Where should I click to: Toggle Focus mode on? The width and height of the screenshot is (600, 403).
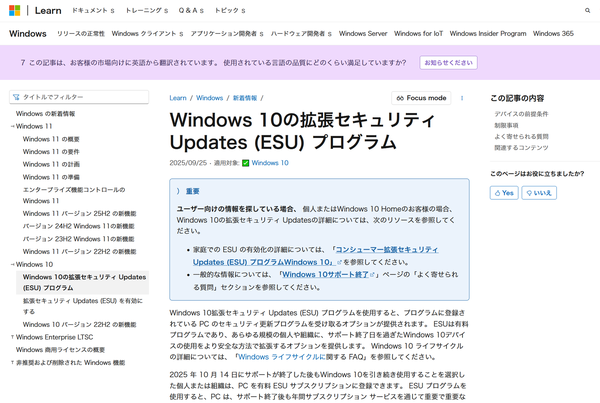click(421, 98)
